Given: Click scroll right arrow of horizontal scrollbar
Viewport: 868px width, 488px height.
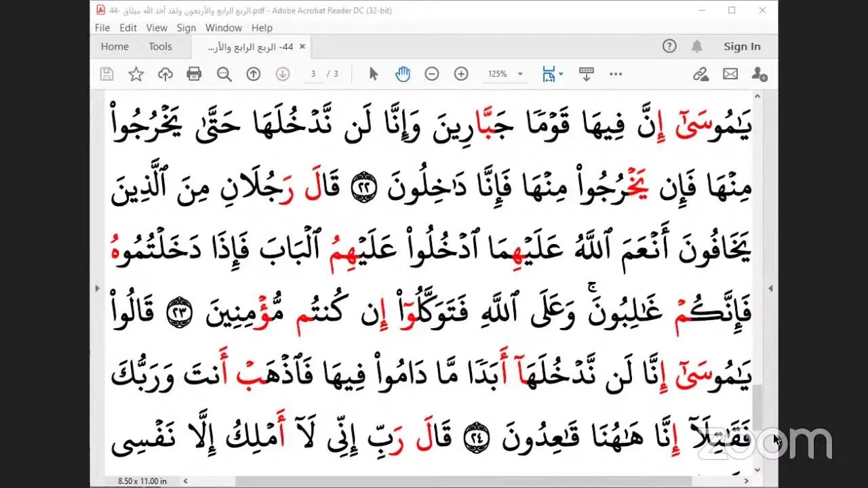Looking at the screenshot, I should [748, 481].
